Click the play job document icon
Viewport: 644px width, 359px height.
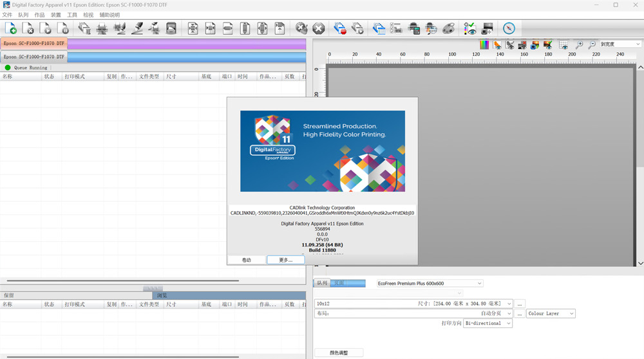coord(46,28)
